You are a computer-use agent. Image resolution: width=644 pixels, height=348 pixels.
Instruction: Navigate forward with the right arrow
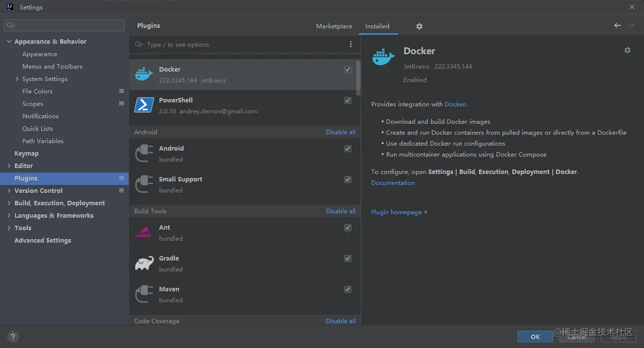tap(631, 25)
